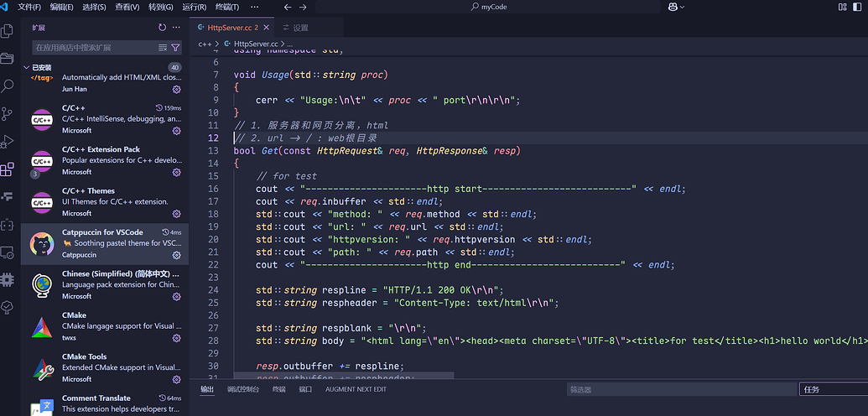The height and width of the screenshot is (416, 868).
Task: Clear extensions search results icon
Action: coord(163,48)
